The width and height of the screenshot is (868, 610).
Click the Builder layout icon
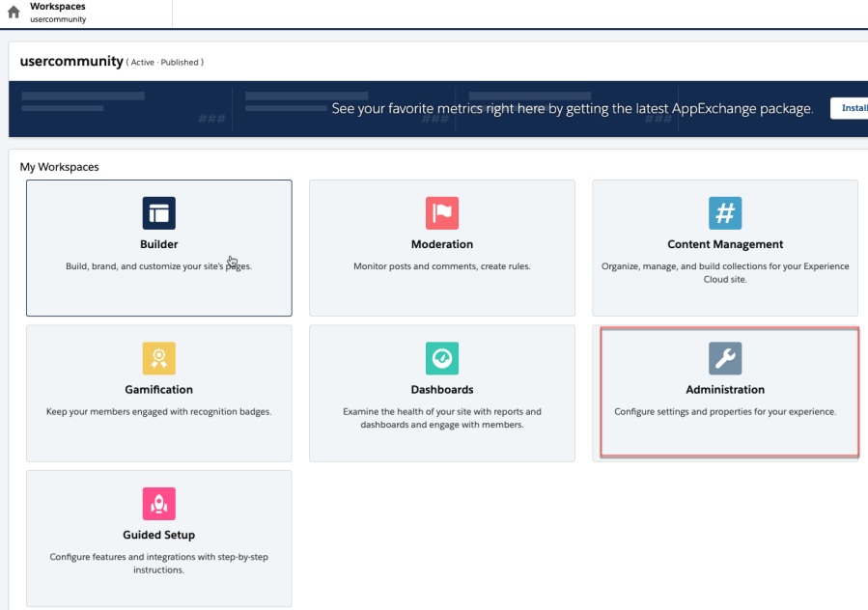[159, 212]
